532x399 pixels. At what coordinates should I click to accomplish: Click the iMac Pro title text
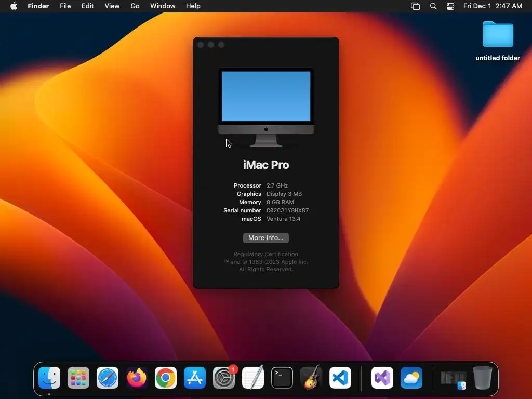(x=266, y=165)
